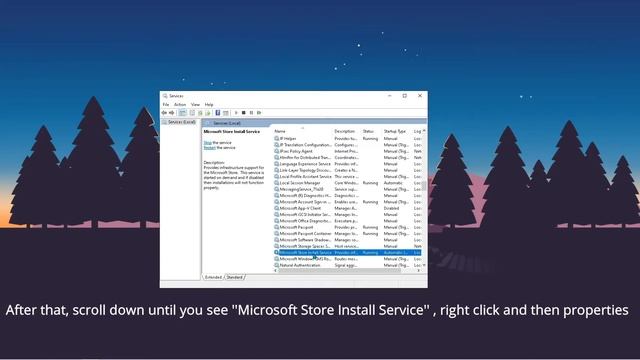This screenshot has width=640, height=360.
Task: Switch to the Extended tab
Action: click(213, 277)
